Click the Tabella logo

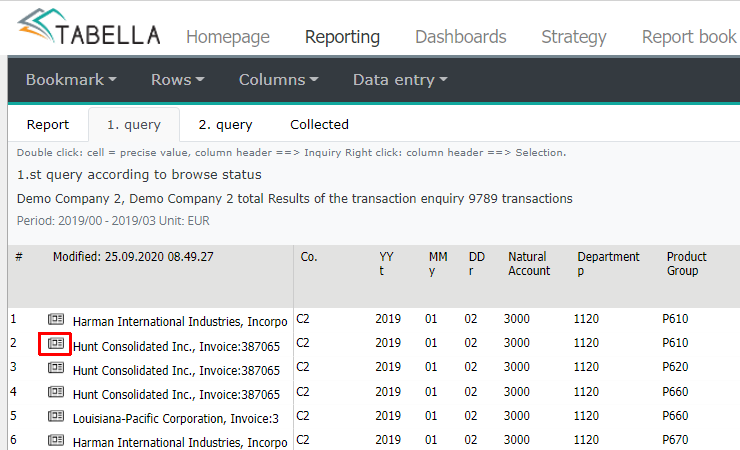(x=88, y=28)
